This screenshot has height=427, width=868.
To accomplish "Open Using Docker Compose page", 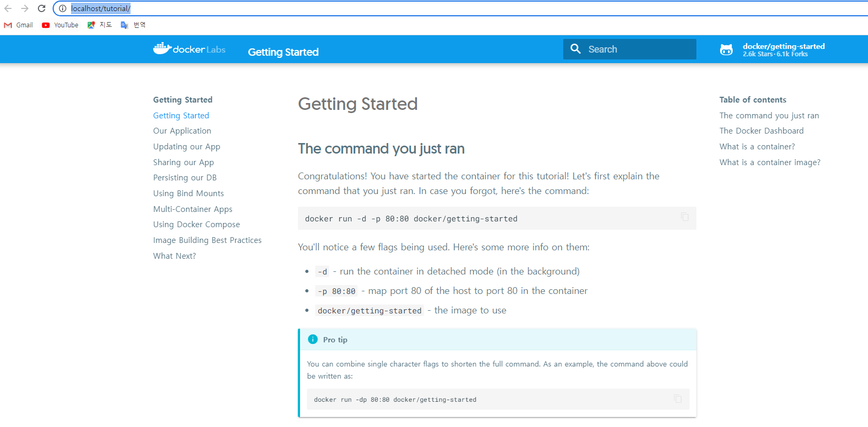I will pos(196,225).
